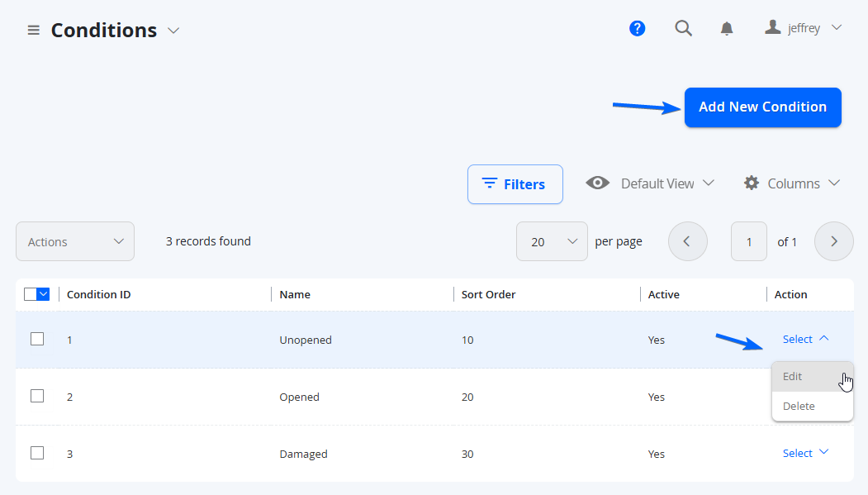
Task: Expand the Select action for Damaged row
Action: point(805,453)
